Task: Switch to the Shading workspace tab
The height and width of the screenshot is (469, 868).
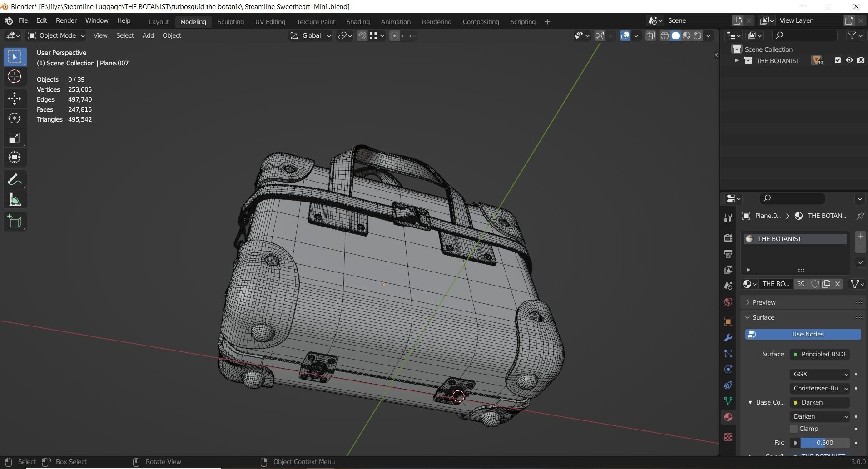Action: 358,21
